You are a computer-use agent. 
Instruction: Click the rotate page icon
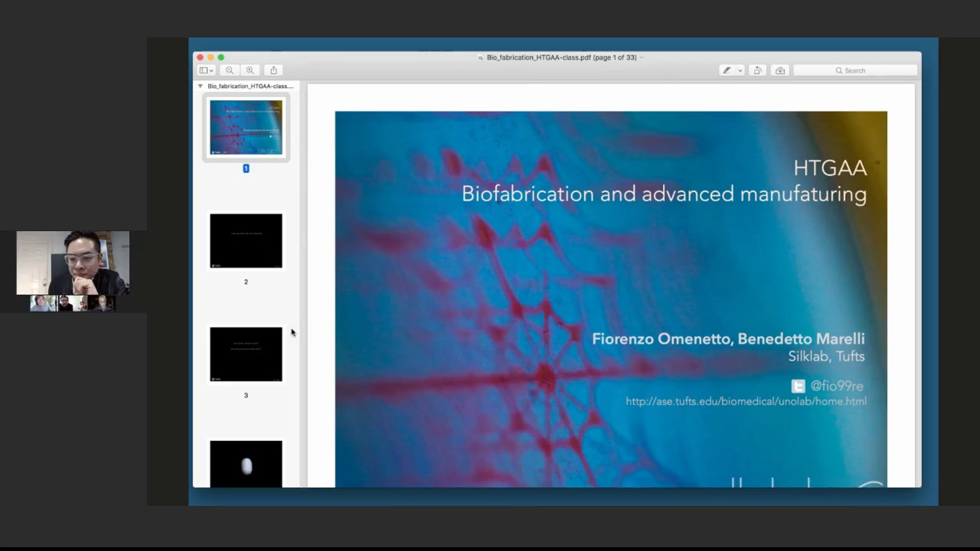coord(757,70)
